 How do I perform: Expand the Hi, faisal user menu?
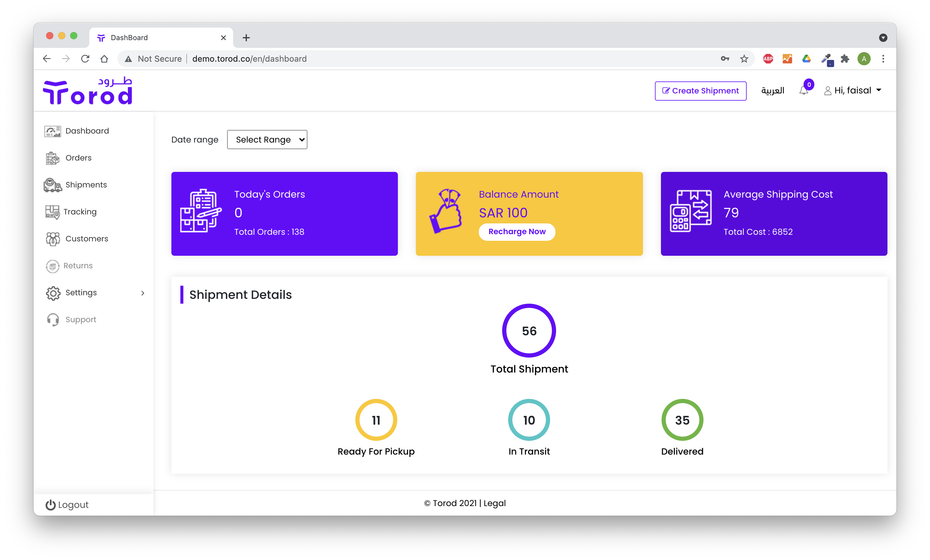[x=853, y=90]
